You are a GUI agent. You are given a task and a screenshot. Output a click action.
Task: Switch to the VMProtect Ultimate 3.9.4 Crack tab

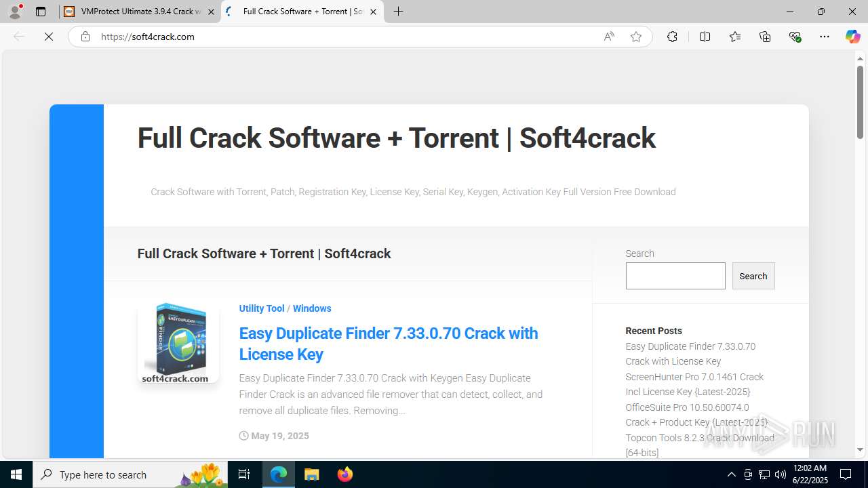point(140,12)
